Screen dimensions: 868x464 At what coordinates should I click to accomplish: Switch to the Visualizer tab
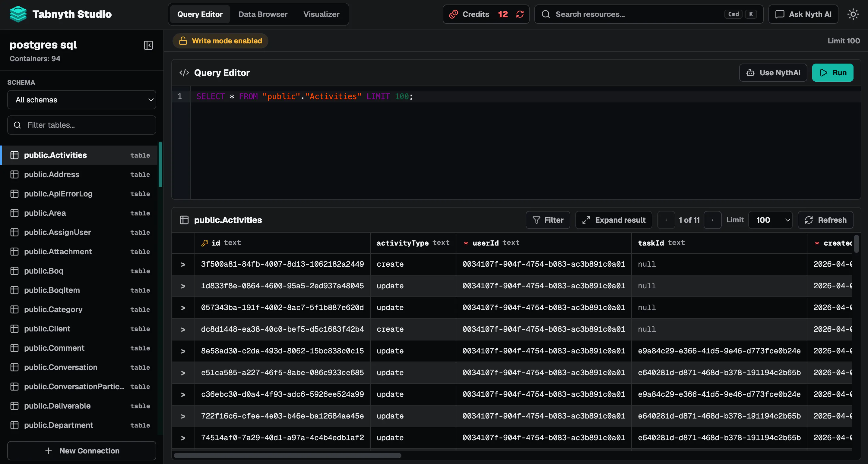321,14
